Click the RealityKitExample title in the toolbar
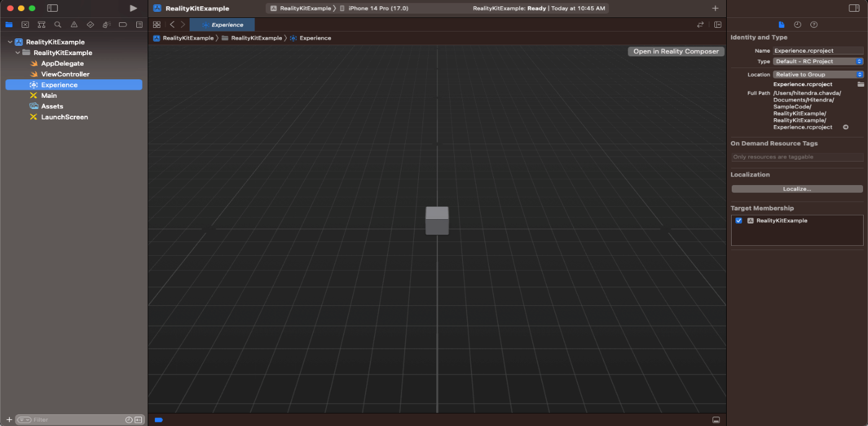Image resolution: width=868 pixels, height=426 pixels. 197,9
